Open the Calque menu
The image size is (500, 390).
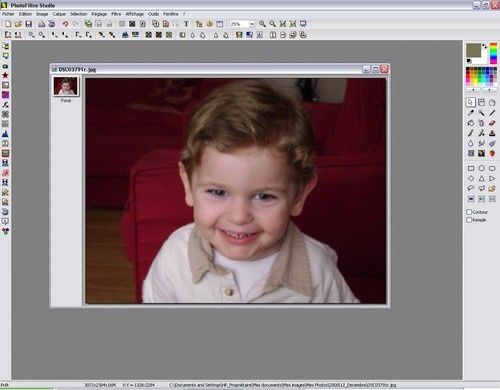click(59, 14)
